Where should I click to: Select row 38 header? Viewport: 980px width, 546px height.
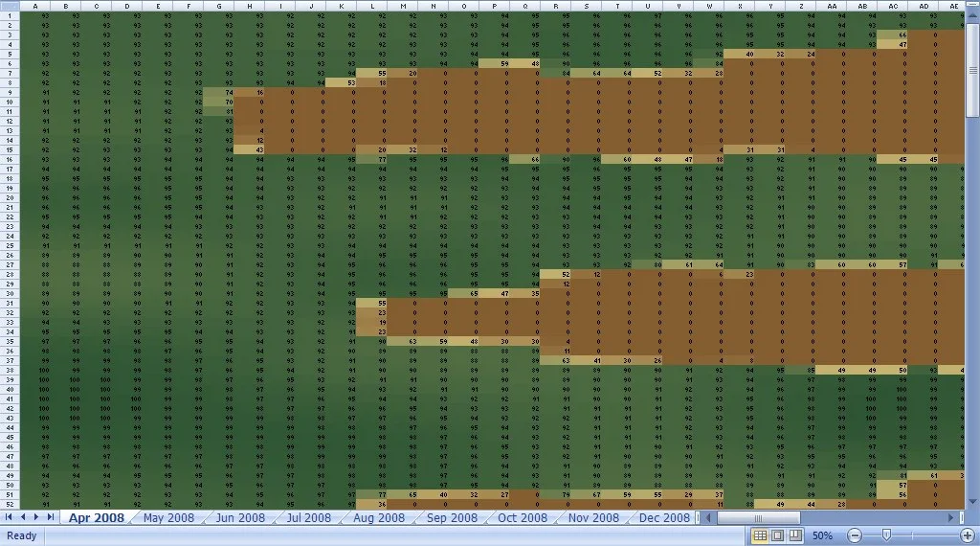coord(10,371)
